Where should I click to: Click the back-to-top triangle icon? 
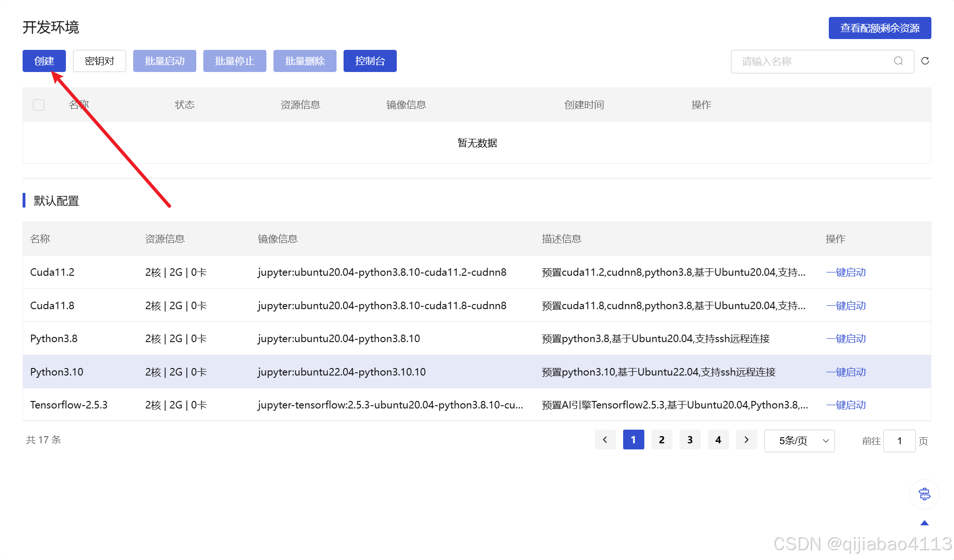point(924,523)
